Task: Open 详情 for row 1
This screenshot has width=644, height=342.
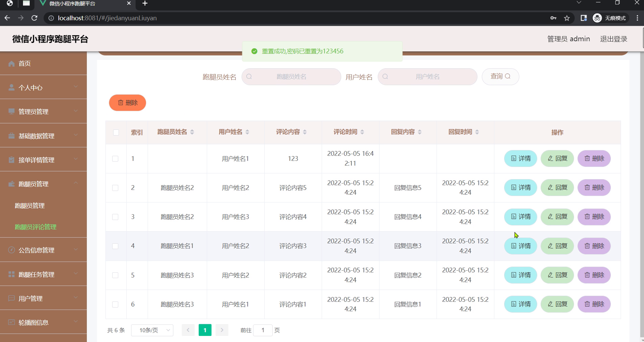Action: click(521, 158)
